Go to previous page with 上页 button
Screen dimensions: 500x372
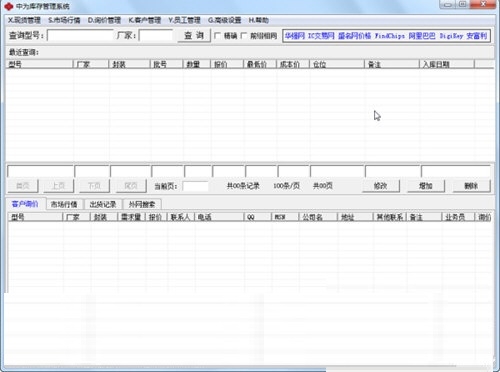58,186
